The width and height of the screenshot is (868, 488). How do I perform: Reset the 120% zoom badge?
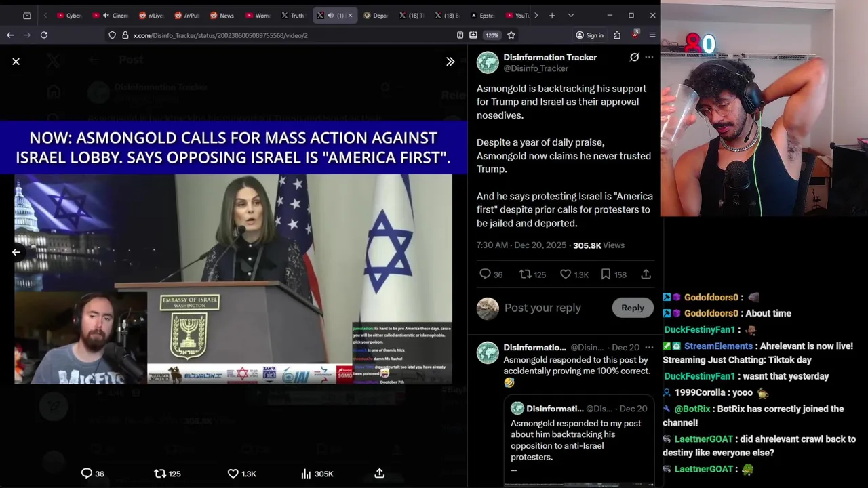[492, 35]
